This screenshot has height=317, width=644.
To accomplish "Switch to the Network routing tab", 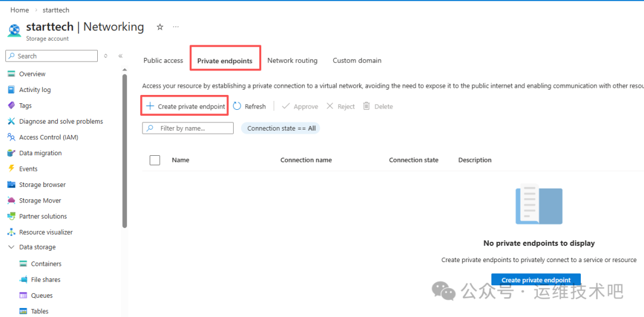I will (x=292, y=60).
